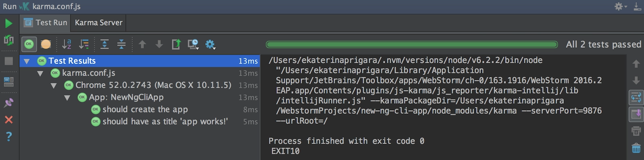Viewport: 644px width, 160px height.
Task: Click 'Process finished with exit code 0' line
Action: pos(346,141)
